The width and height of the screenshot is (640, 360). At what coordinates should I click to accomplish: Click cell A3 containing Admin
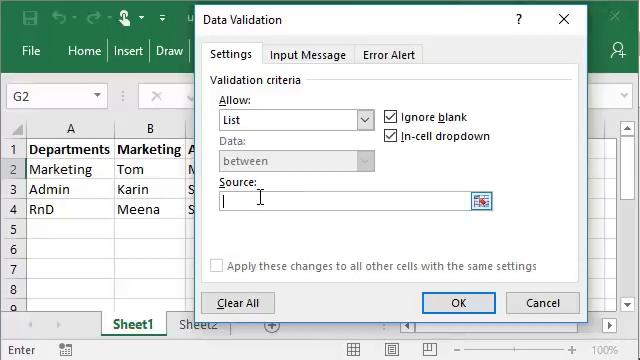[x=70, y=189]
